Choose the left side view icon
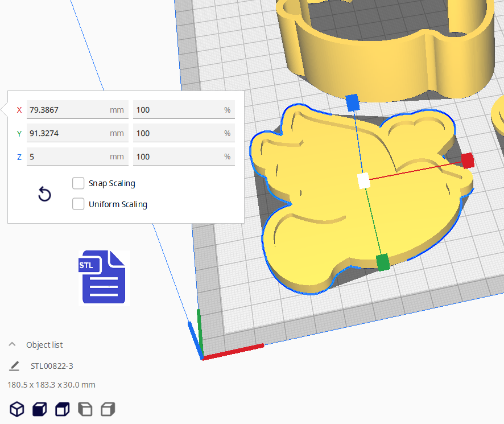504x424 pixels. pyautogui.click(x=85, y=409)
